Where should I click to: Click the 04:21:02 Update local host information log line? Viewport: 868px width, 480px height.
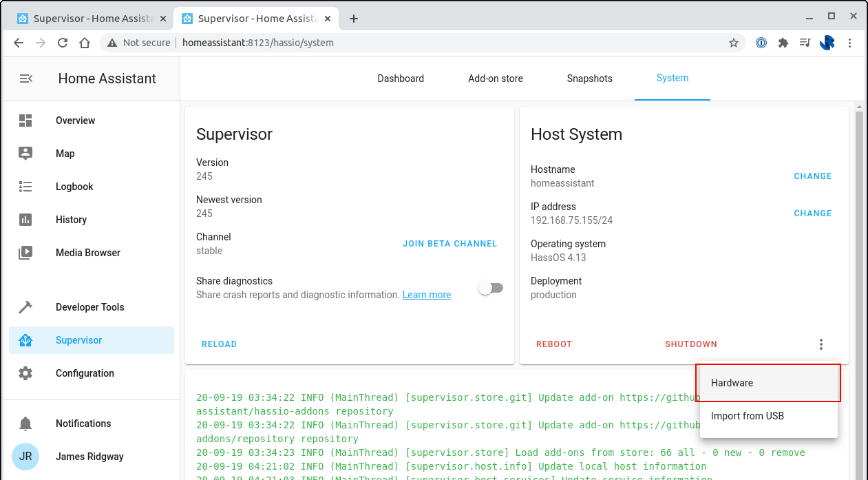pyautogui.click(x=451, y=466)
